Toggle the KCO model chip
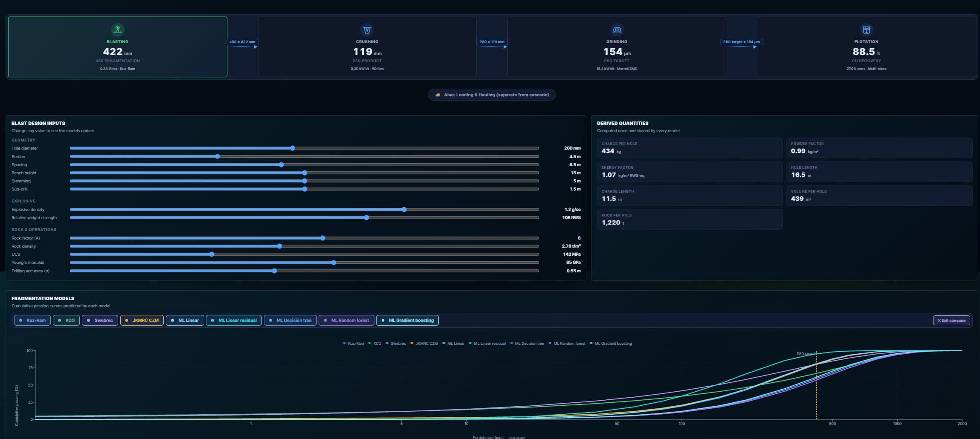The width and height of the screenshot is (980, 439). click(x=66, y=321)
